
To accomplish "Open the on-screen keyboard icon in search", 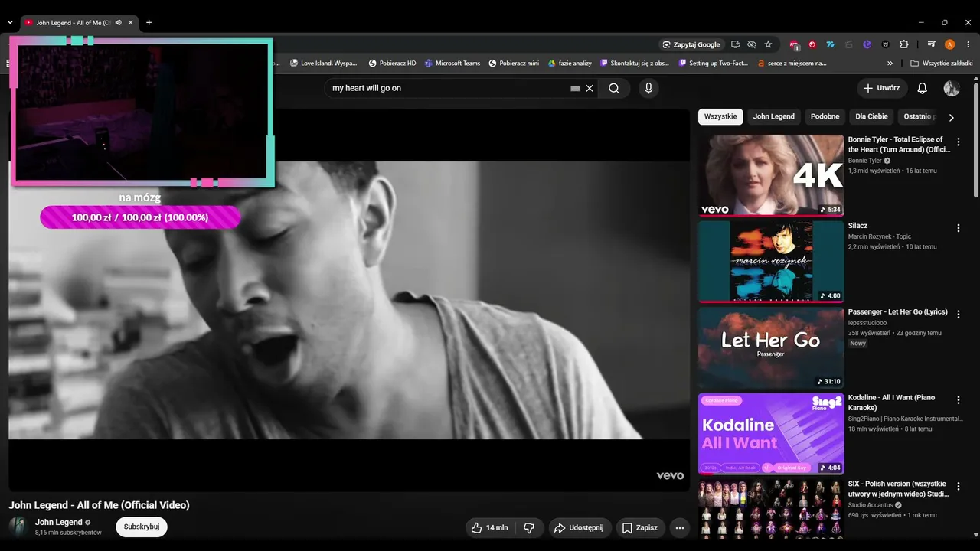I will click(575, 88).
